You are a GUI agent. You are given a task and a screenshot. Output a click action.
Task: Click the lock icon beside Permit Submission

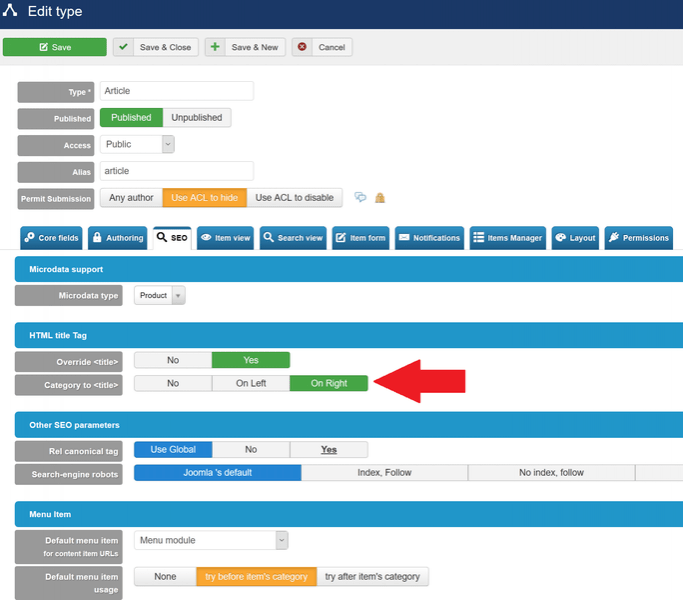380,198
